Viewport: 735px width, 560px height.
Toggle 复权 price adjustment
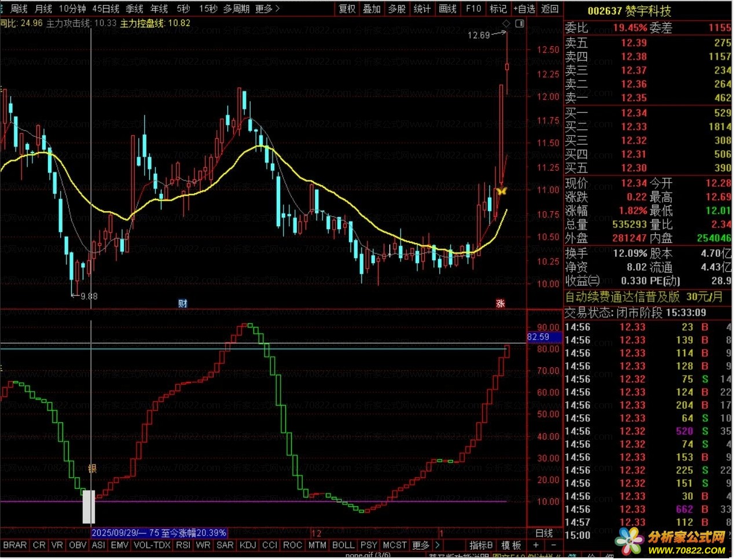coord(347,9)
